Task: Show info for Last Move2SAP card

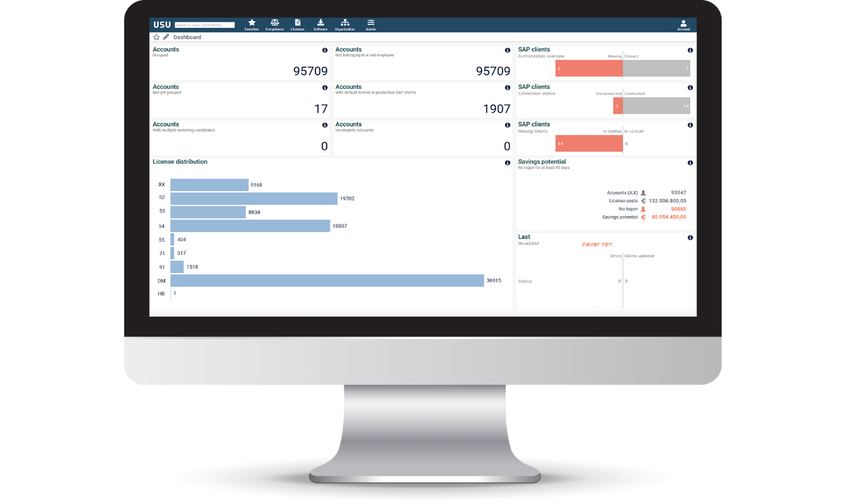Action: (690, 238)
